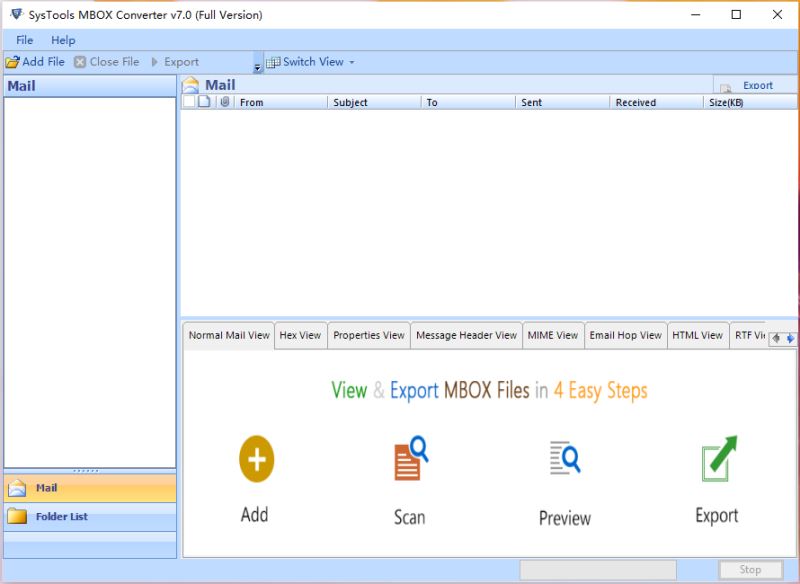This screenshot has width=800, height=584.
Task: Sort by the Size(KB) column
Action: click(749, 103)
